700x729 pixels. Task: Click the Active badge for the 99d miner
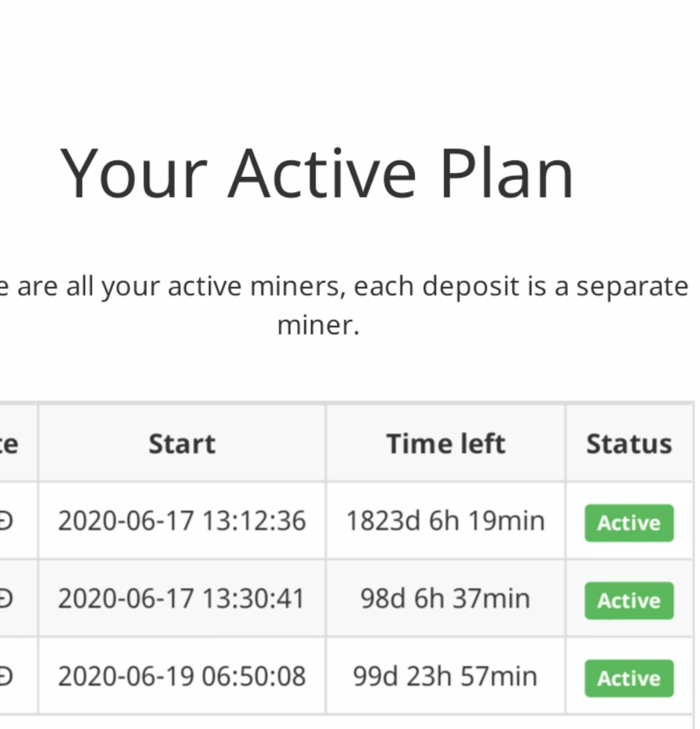pyautogui.click(x=629, y=678)
